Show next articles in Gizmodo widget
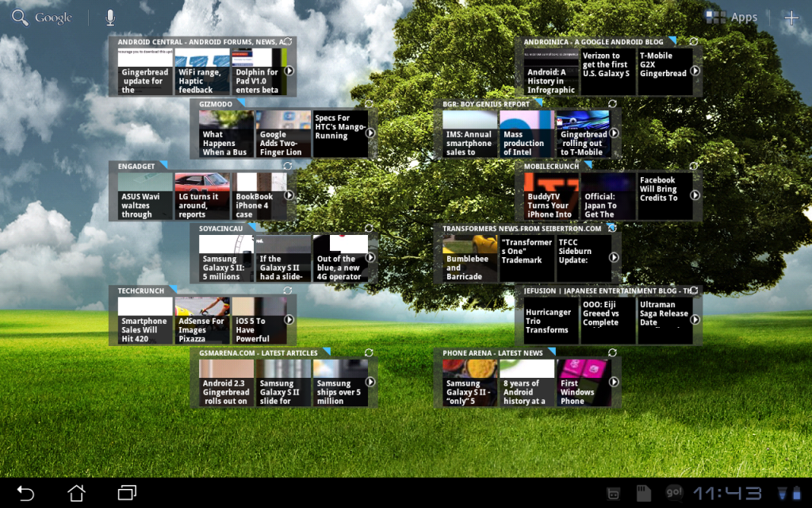The width and height of the screenshot is (812, 508). click(370, 133)
